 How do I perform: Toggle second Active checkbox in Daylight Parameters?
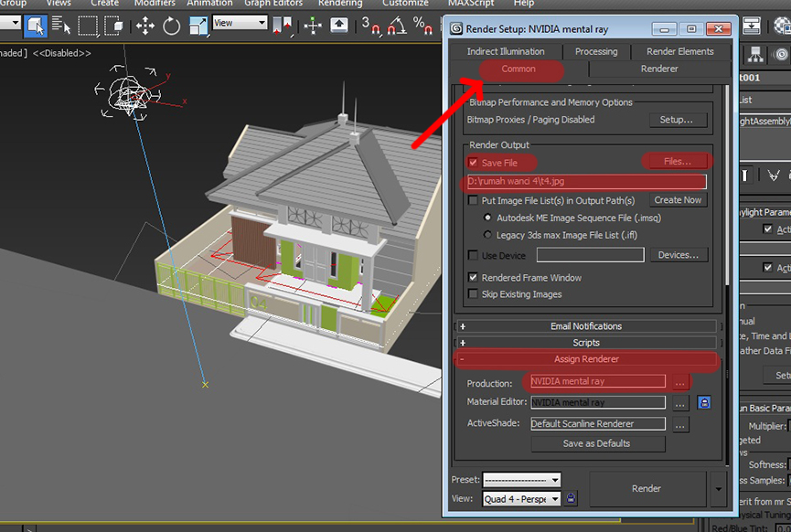[768, 267]
